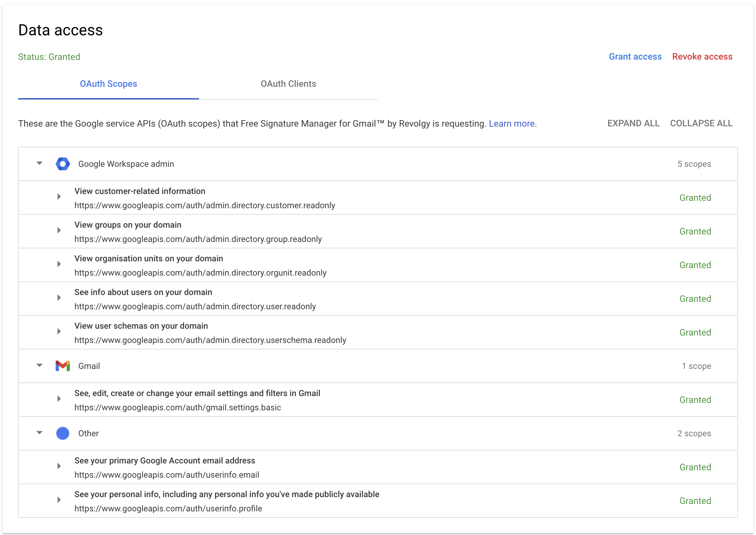
Task: Click the Gmail envelope icon
Action: [x=62, y=366]
